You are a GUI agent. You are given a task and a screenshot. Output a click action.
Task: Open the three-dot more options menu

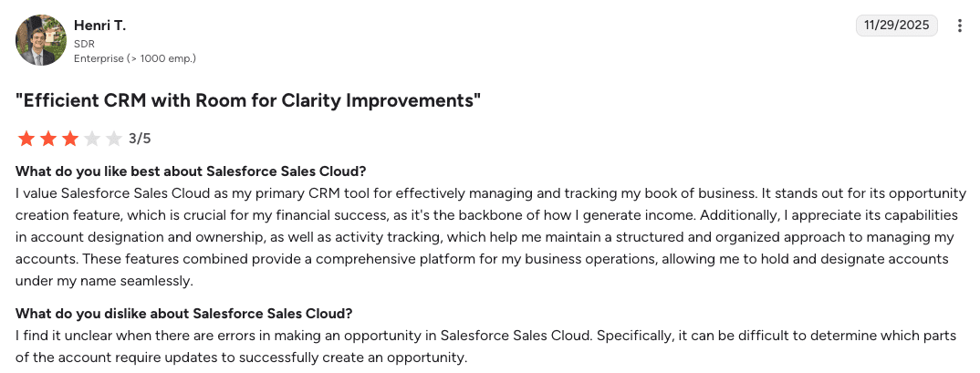click(x=960, y=26)
